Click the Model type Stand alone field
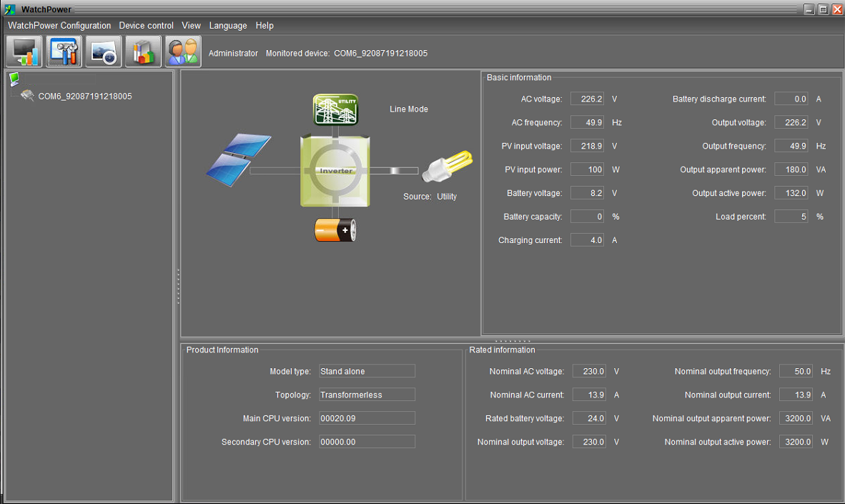The height and width of the screenshot is (504, 845). [367, 371]
